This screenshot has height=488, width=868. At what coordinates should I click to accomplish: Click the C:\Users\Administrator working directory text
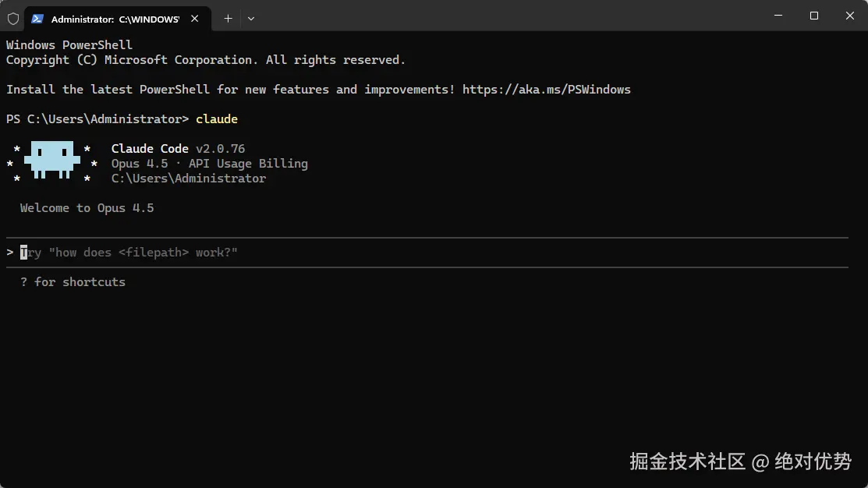pyautogui.click(x=189, y=179)
